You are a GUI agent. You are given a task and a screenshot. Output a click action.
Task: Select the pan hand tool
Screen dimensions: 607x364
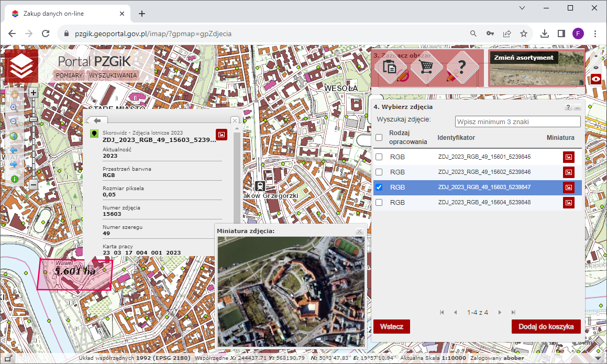[14, 93]
